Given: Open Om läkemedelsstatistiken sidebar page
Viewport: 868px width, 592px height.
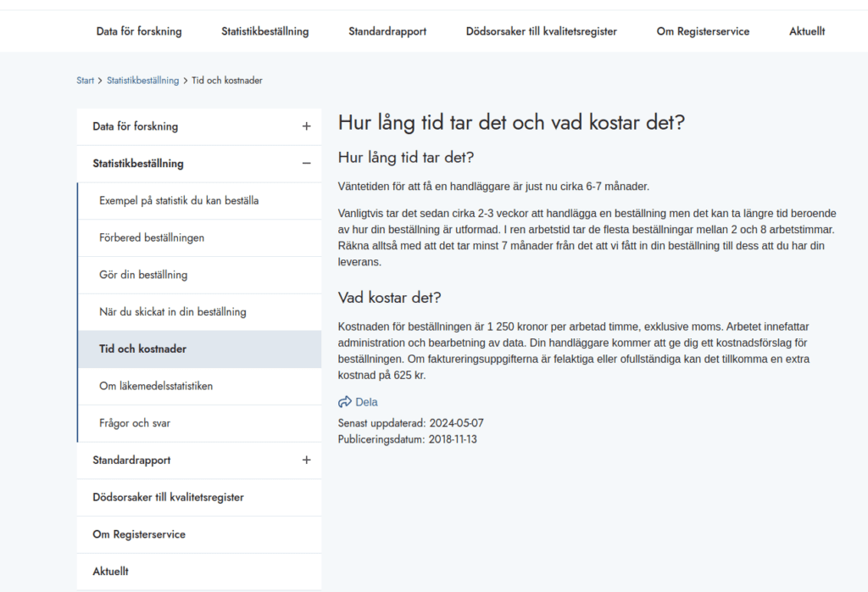Looking at the screenshot, I should point(156,386).
